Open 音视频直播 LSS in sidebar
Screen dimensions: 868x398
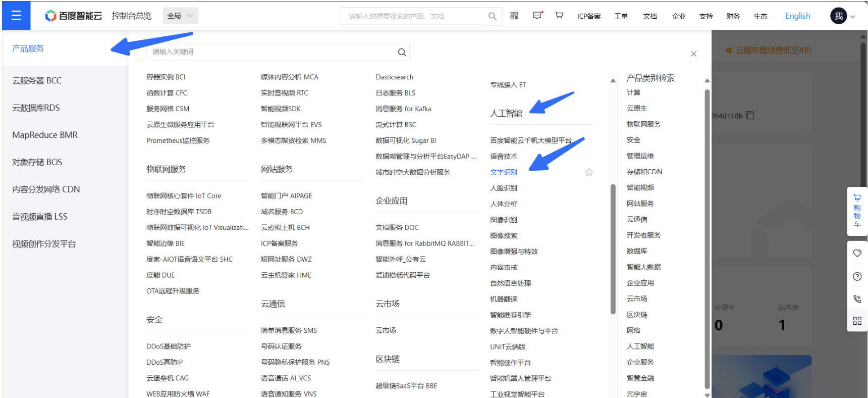40,217
